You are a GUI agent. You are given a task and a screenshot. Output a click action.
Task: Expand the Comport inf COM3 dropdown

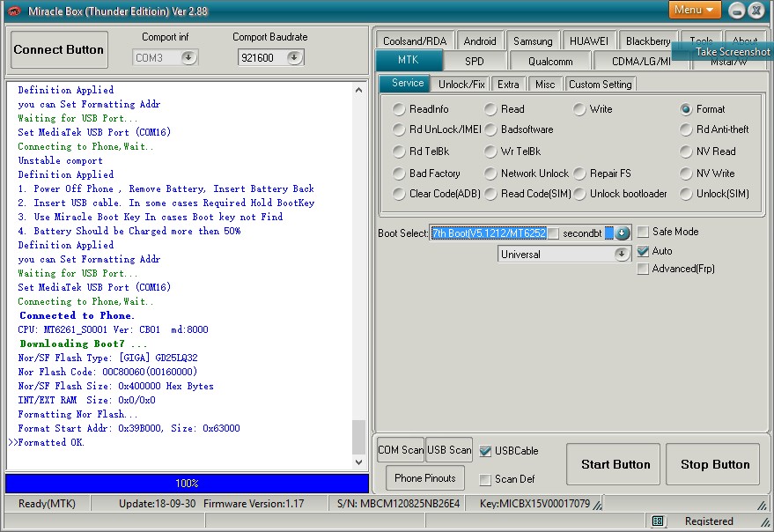click(188, 57)
